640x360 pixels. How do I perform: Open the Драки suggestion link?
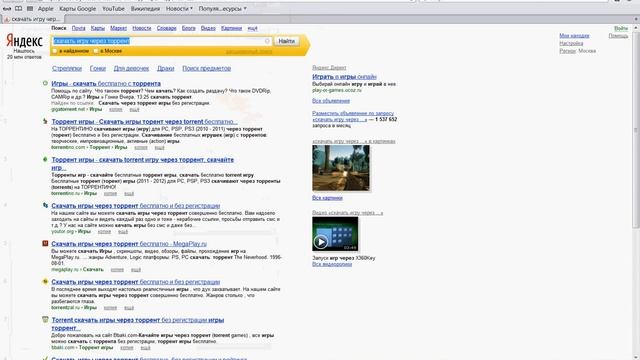coord(165,68)
